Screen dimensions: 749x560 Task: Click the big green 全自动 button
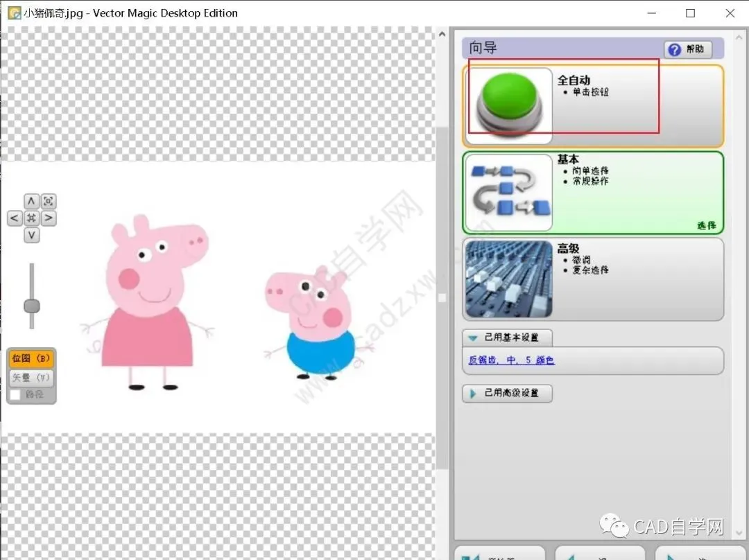point(509,105)
